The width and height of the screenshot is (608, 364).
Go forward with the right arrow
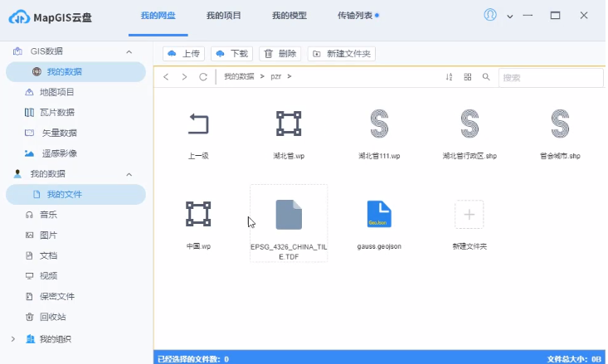[184, 77]
